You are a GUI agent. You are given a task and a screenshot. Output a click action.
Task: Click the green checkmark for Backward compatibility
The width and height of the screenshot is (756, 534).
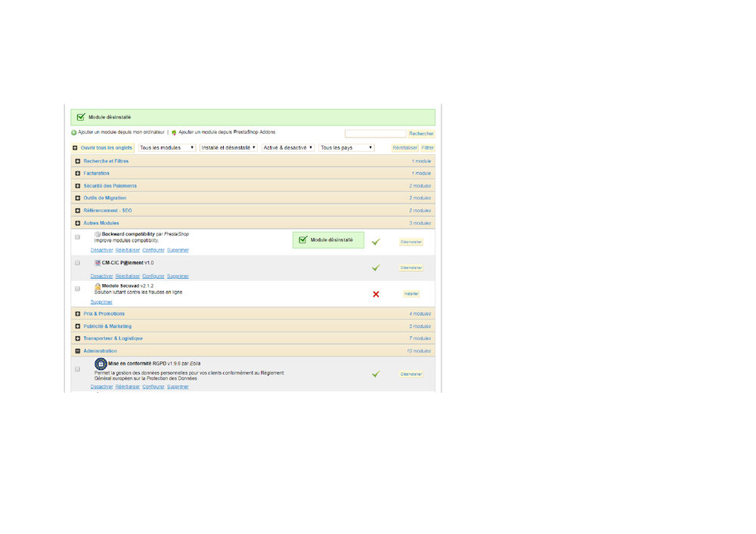click(x=376, y=242)
